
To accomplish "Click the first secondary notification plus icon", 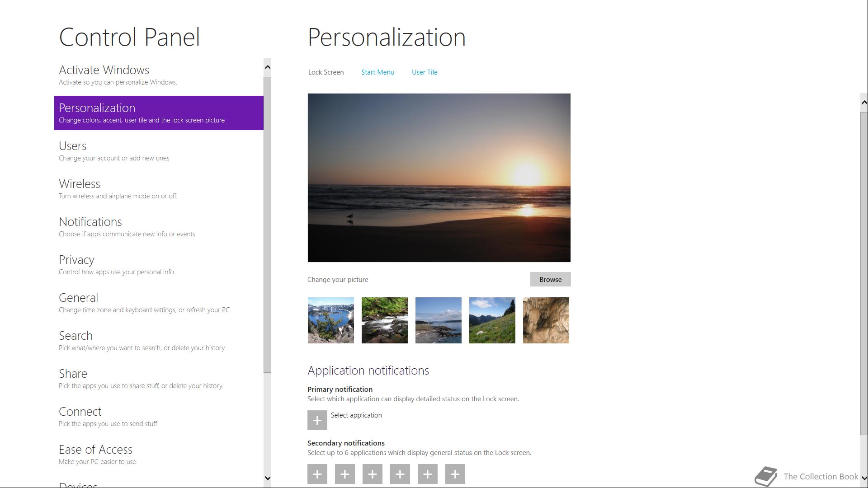I will click(x=317, y=474).
